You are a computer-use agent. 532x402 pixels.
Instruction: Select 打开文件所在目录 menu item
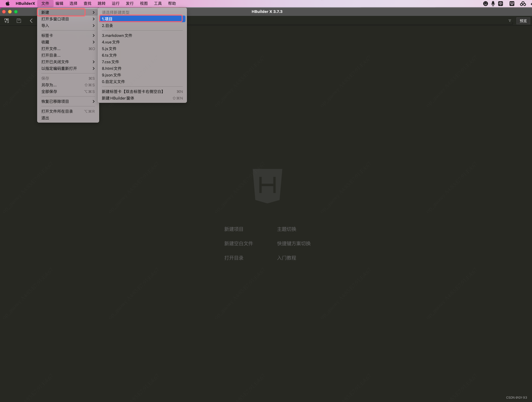click(x=68, y=111)
